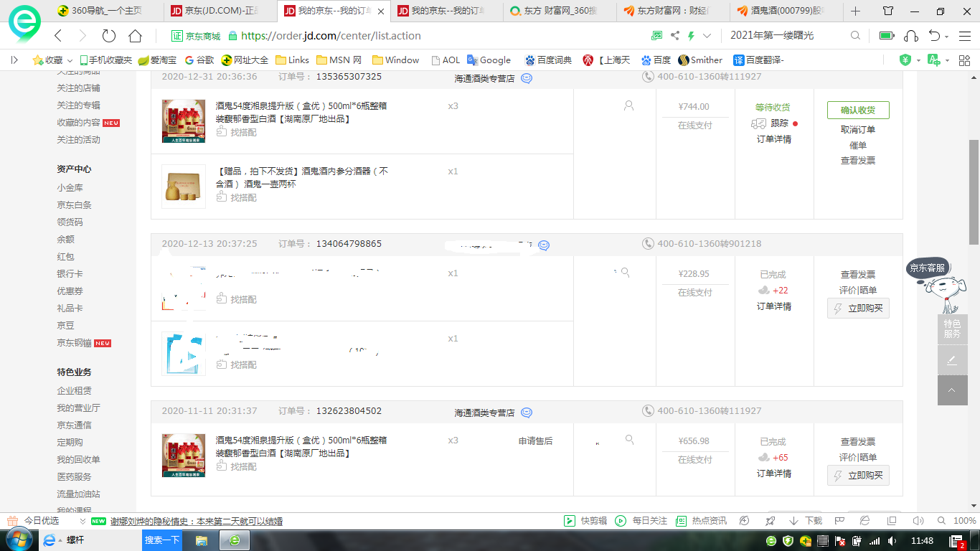
Task: Open the 收藏 favorites star dropdown
Action: (x=52, y=60)
